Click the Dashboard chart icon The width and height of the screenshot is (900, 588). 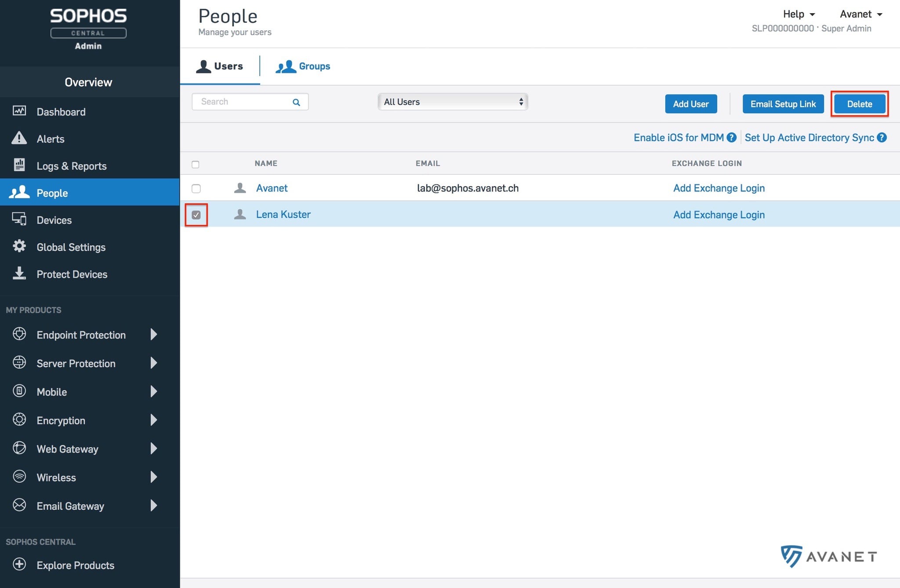coord(19,111)
